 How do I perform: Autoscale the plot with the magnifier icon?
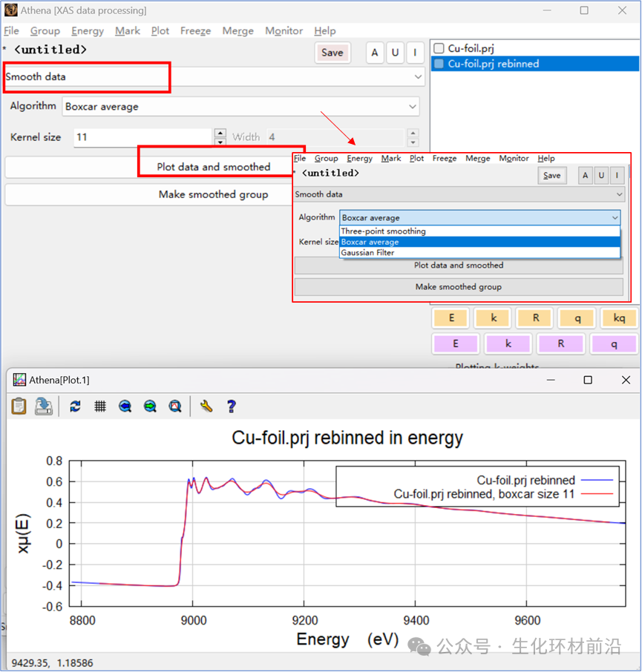coord(175,406)
